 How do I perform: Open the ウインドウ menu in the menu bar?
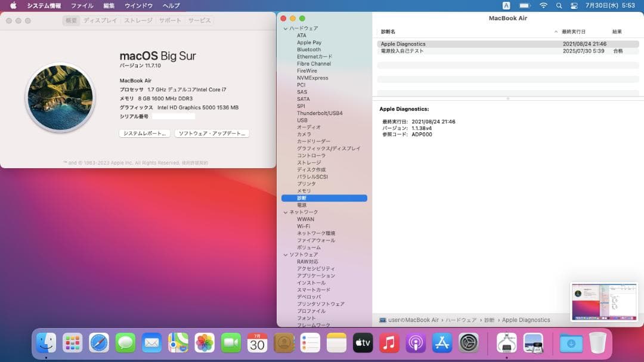coord(138,5)
